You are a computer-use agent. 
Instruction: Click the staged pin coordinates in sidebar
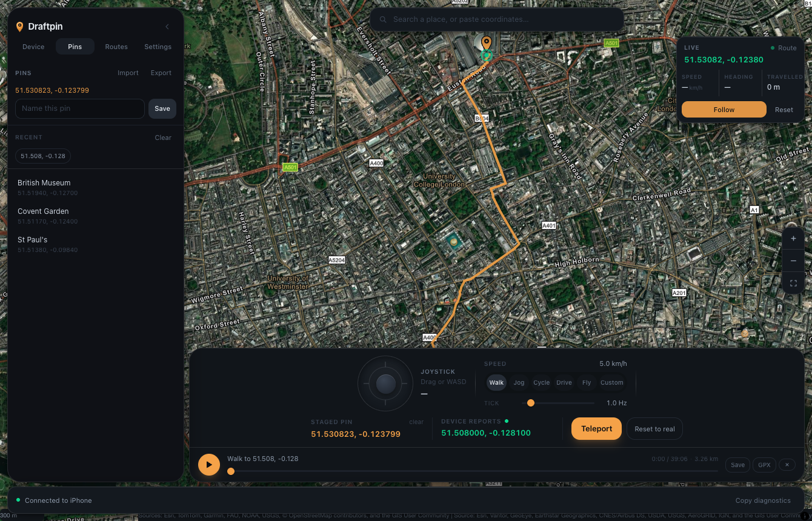[x=52, y=90]
